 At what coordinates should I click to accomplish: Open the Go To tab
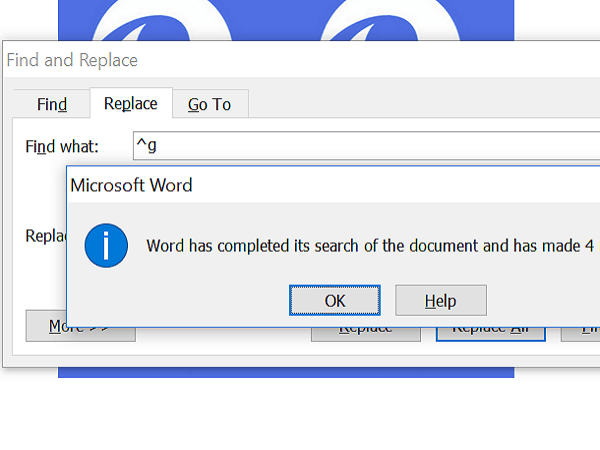pos(210,104)
